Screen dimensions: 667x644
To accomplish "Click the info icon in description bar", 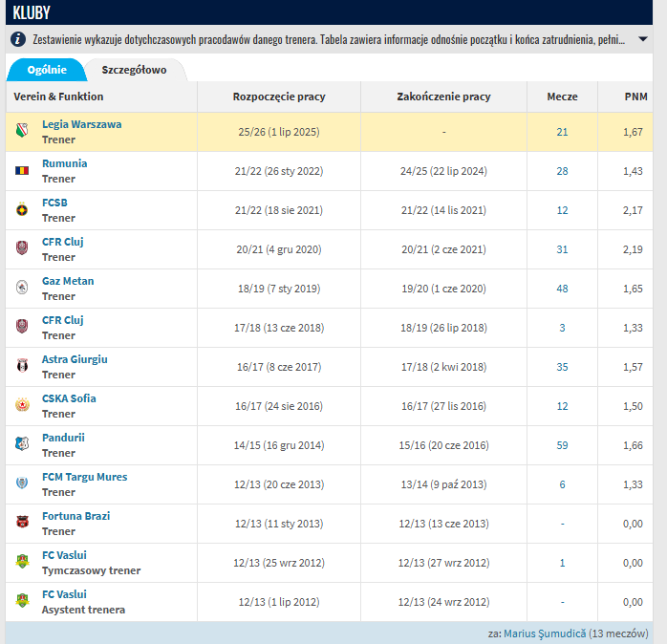I will point(18,39).
